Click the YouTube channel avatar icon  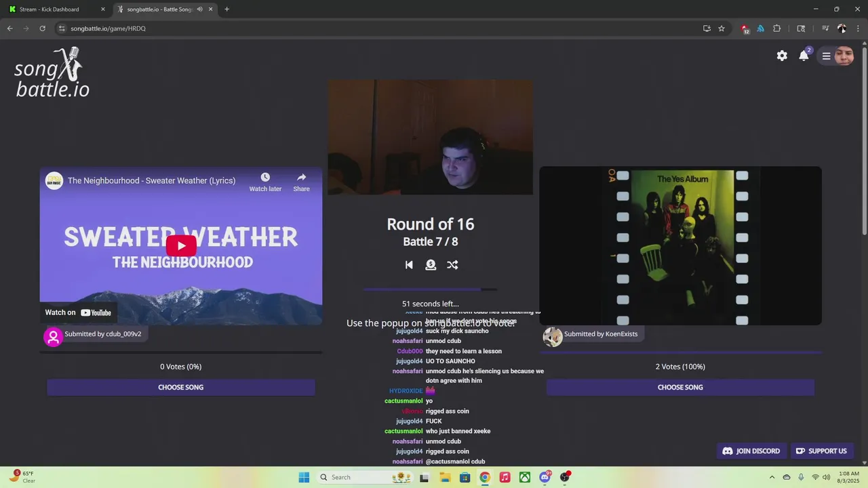54,181
